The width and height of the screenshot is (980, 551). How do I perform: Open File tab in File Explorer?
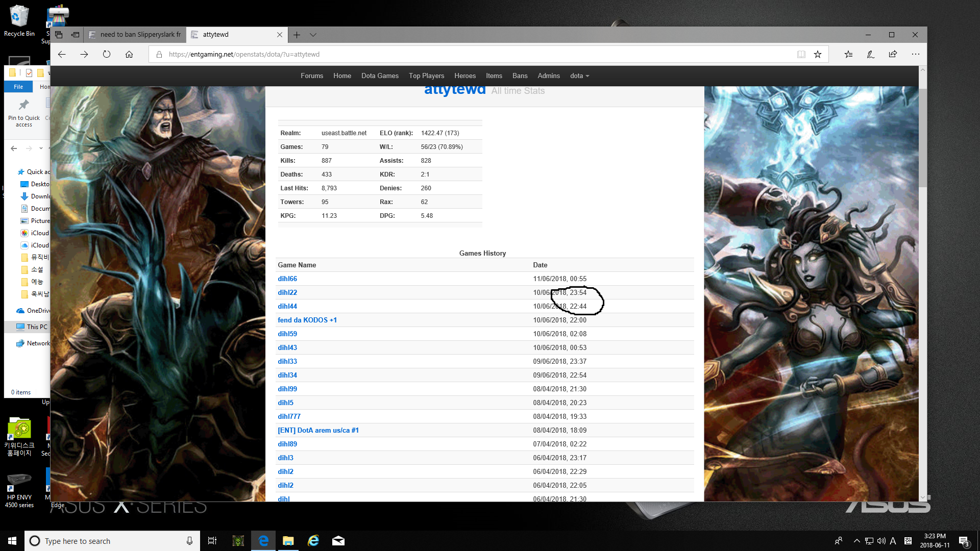click(x=18, y=87)
